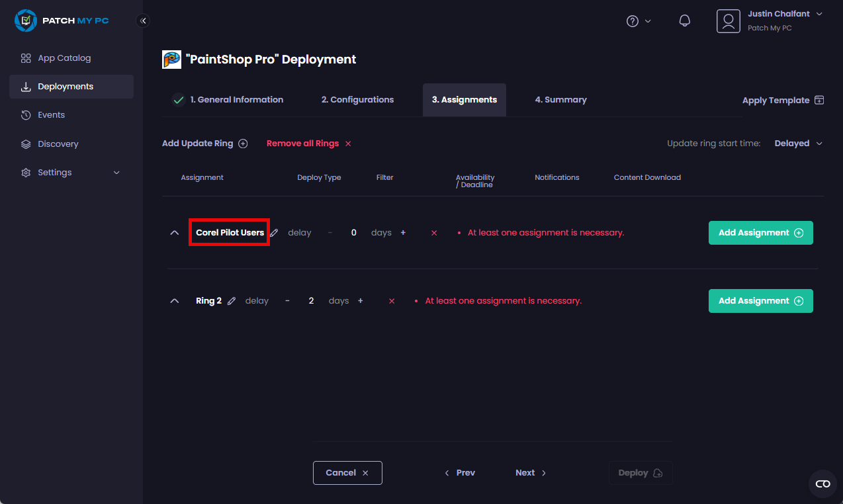Remove Ring 2 using its red X icon
The height and width of the screenshot is (504, 843).
pyautogui.click(x=392, y=301)
